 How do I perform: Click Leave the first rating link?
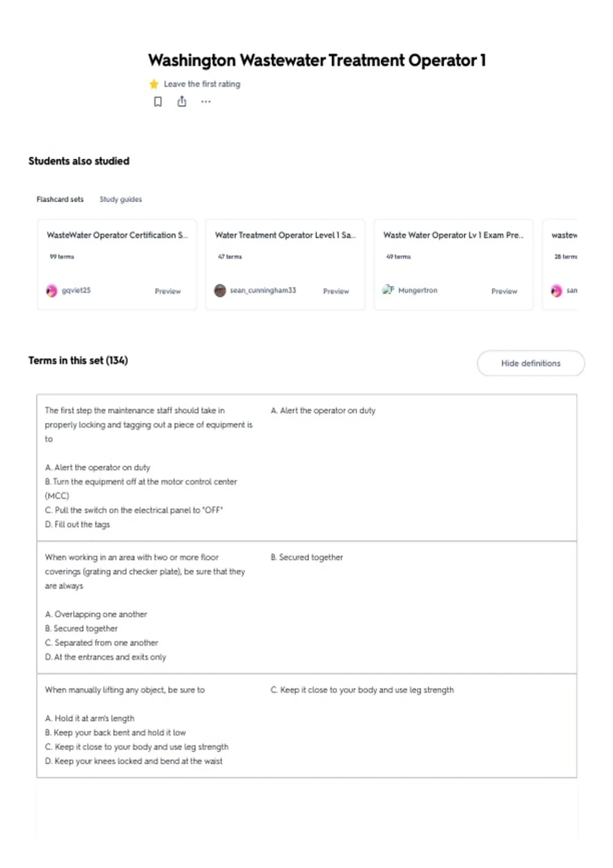pos(202,84)
